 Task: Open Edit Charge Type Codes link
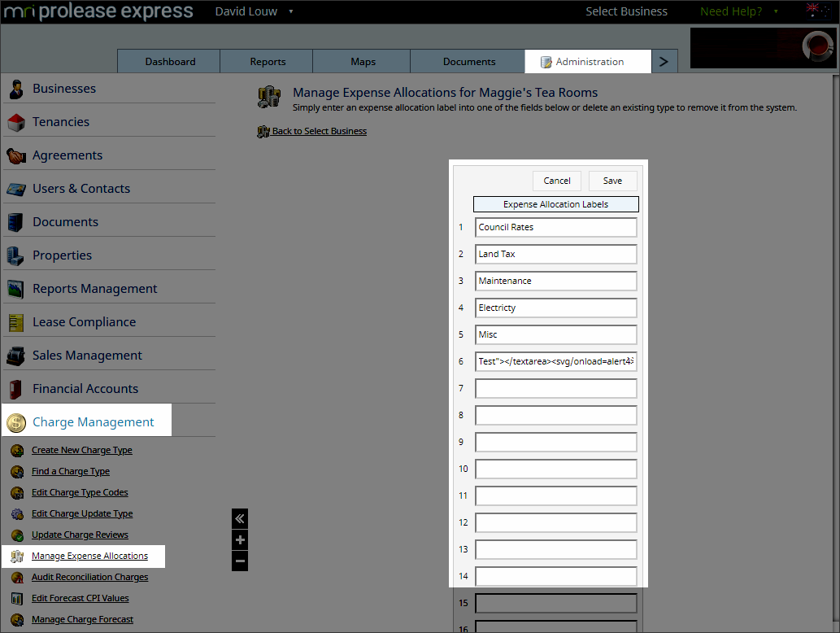(80, 493)
